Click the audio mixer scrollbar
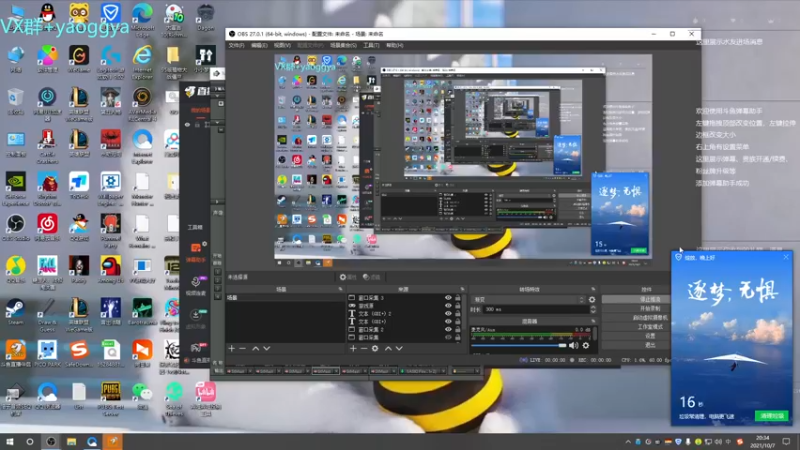This screenshot has width=800, height=450. tap(595, 334)
